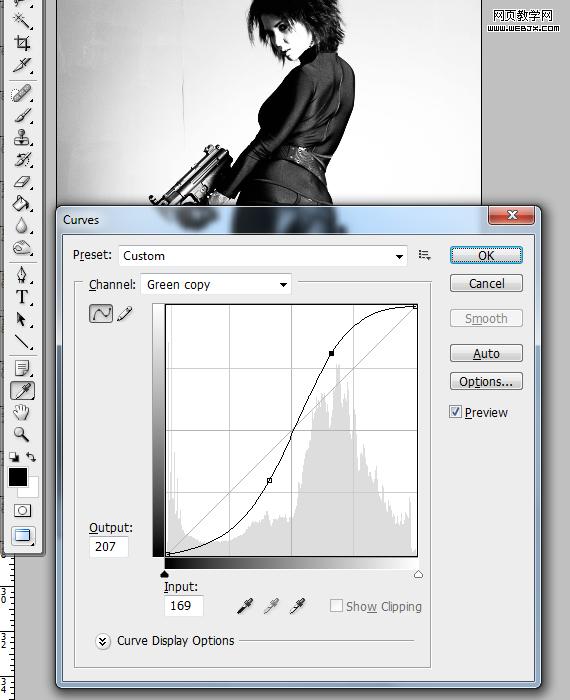The height and width of the screenshot is (700, 570).
Task: Click OK in Curves dialog
Action: pos(486,255)
